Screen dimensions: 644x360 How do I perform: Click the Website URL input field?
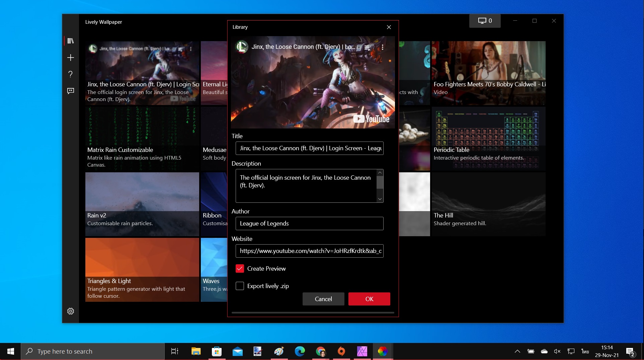(x=309, y=251)
